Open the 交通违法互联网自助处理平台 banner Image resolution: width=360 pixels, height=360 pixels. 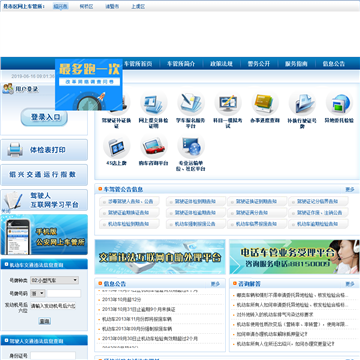tap(160, 257)
